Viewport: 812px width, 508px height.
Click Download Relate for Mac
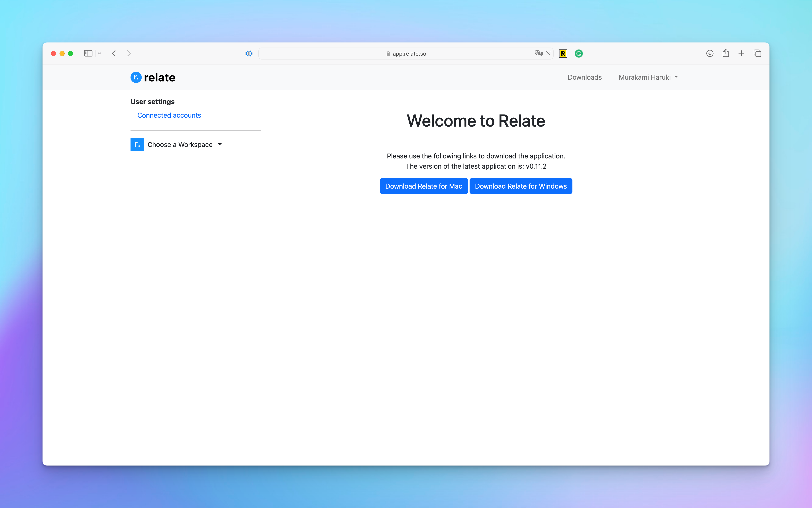pos(423,186)
